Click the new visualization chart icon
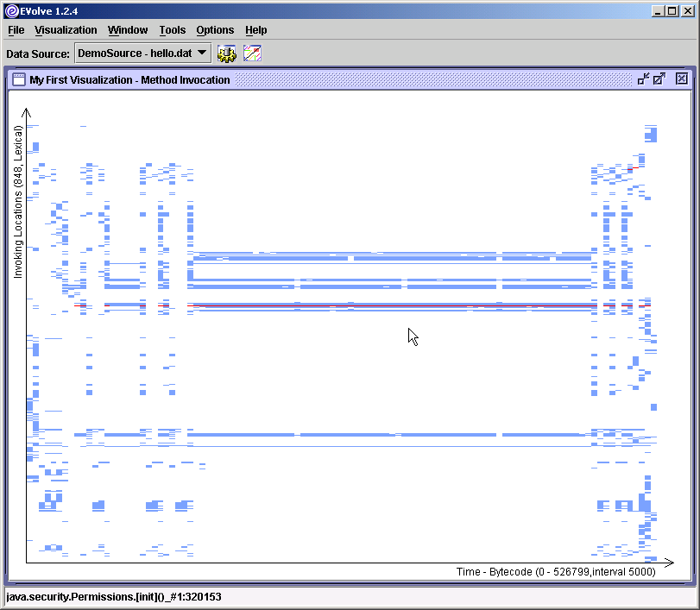700x610 pixels. (x=252, y=53)
